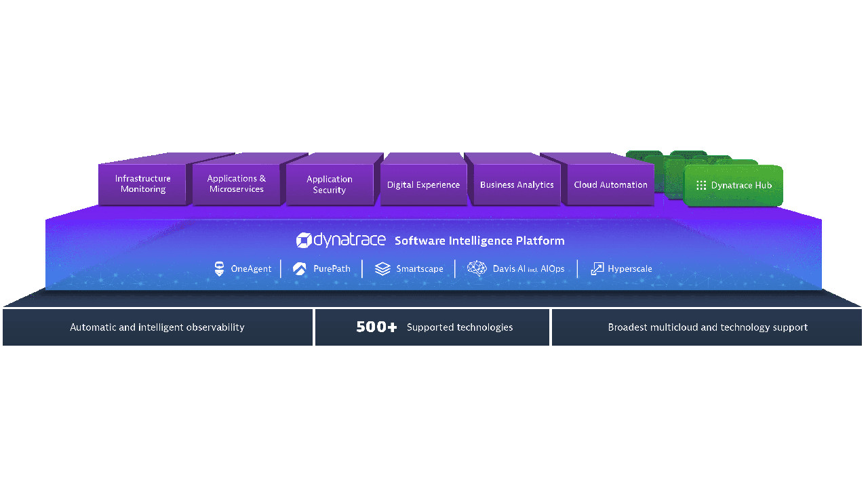Click Automatic and intelligent observability text
Viewport: 868px width, 488px height.
pyautogui.click(x=157, y=327)
